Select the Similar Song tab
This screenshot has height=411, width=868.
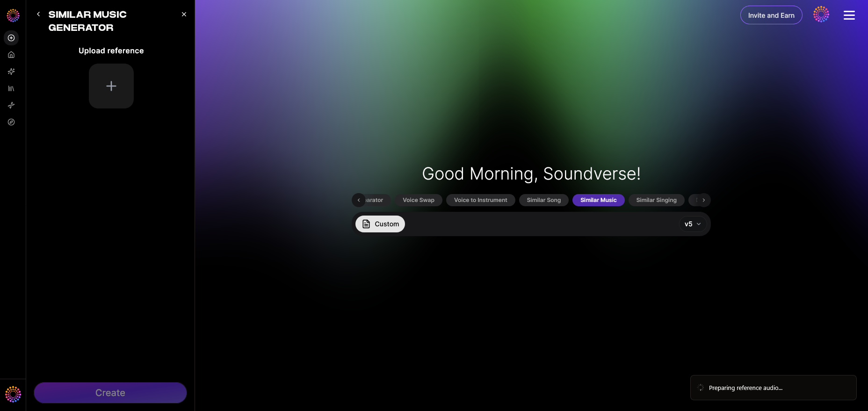pyautogui.click(x=544, y=200)
